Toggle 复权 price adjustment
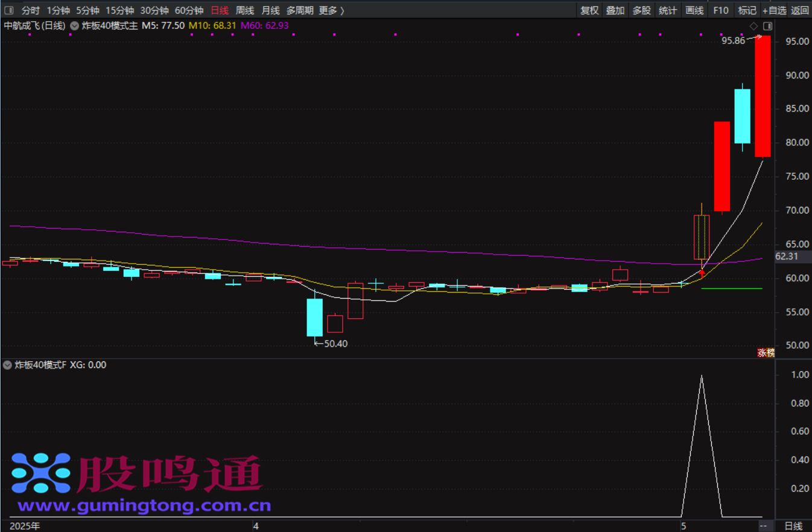The height and width of the screenshot is (532, 812). pyautogui.click(x=589, y=10)
